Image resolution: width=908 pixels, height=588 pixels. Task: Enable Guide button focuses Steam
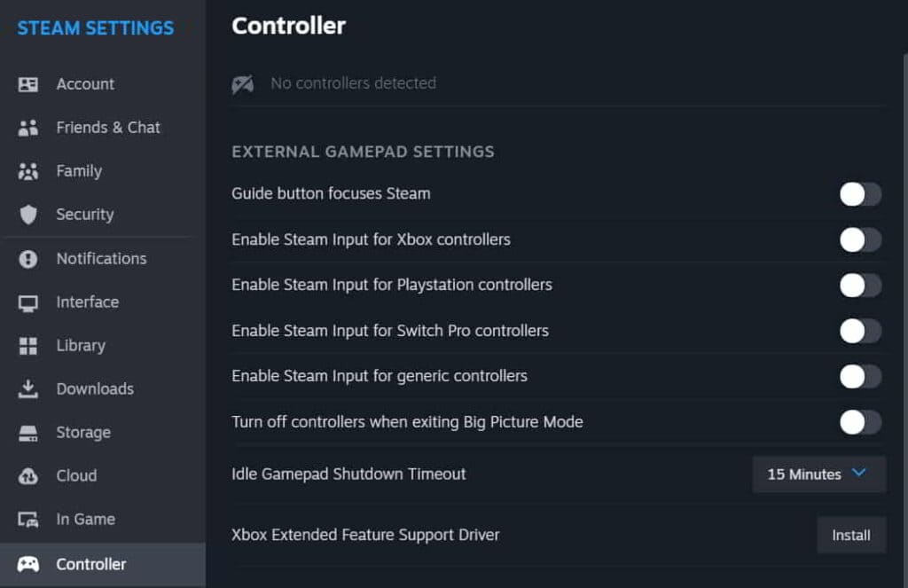point(858,193)
